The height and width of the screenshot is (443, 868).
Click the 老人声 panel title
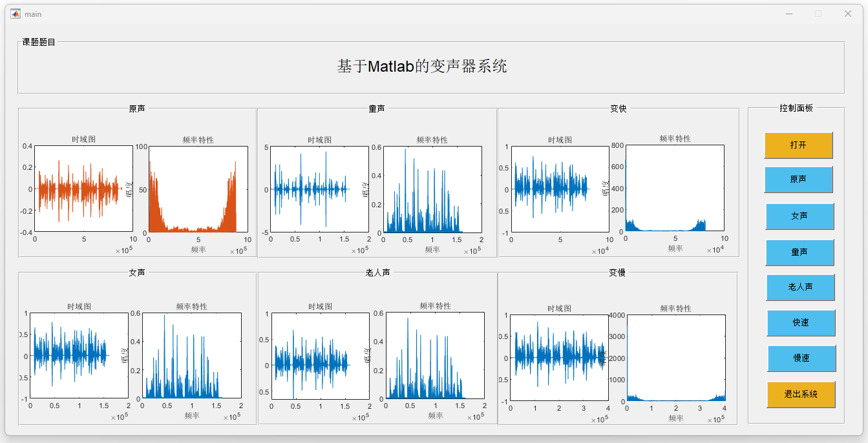click(x=377, y=273)
